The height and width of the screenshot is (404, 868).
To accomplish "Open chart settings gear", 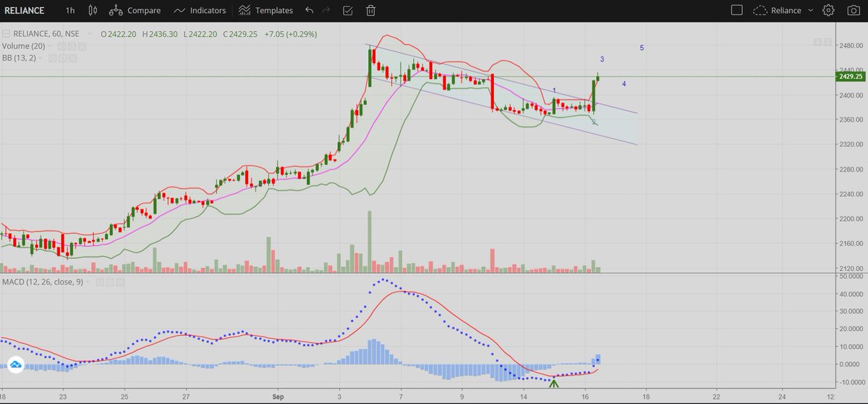I will point(829,10).
